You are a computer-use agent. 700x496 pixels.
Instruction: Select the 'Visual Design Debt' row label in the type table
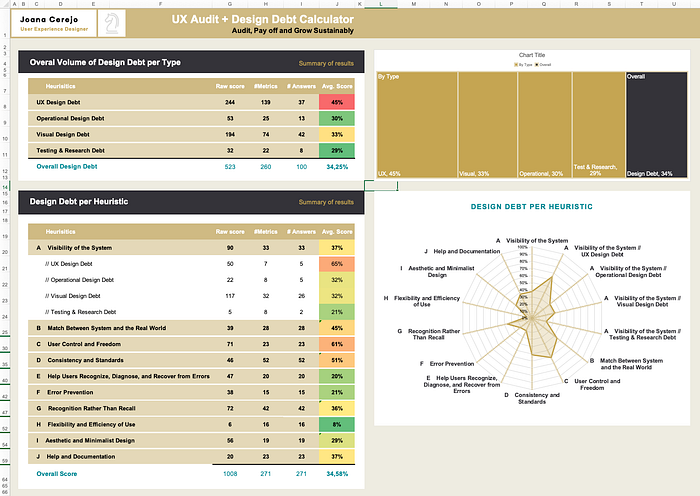(x=63, y=134)
